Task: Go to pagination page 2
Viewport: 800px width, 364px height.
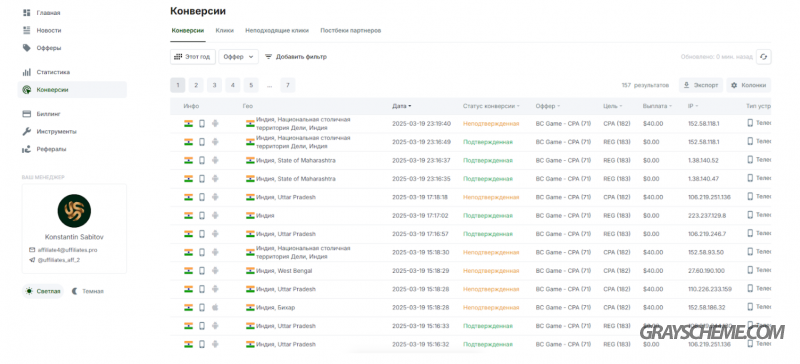Action: point(195,85)
